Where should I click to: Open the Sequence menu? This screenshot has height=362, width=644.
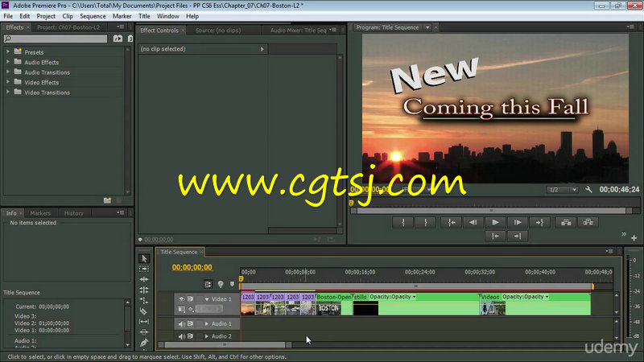[93, 16]
